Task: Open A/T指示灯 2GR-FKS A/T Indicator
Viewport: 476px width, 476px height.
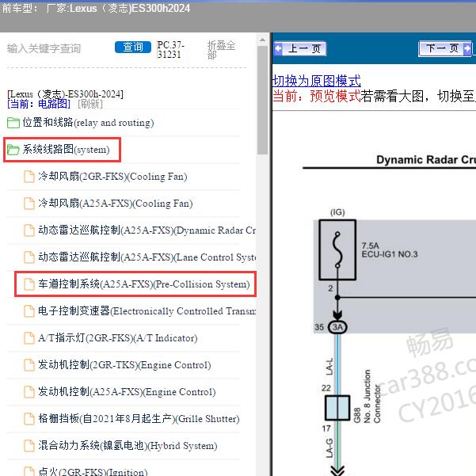Action: tap(118, 338)
